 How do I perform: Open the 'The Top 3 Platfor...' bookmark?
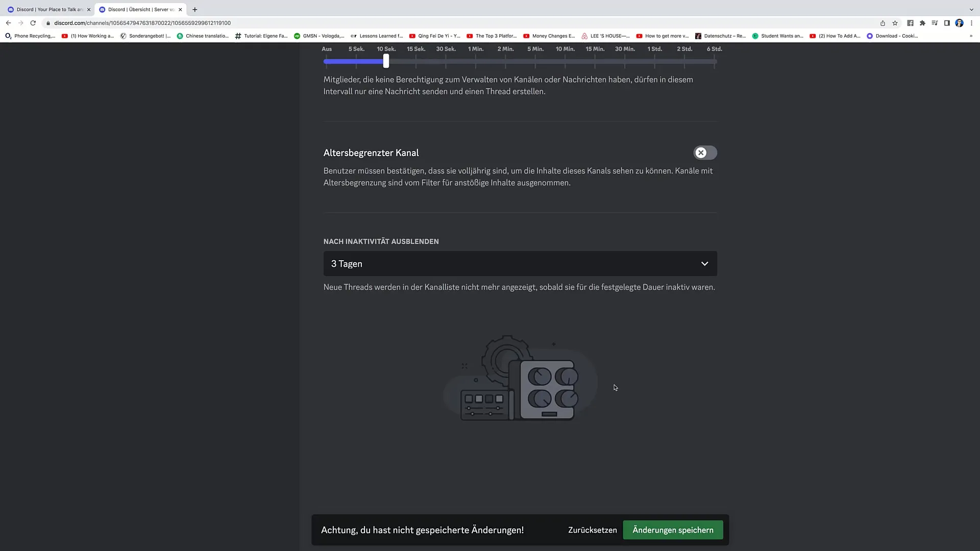[492, 36]
